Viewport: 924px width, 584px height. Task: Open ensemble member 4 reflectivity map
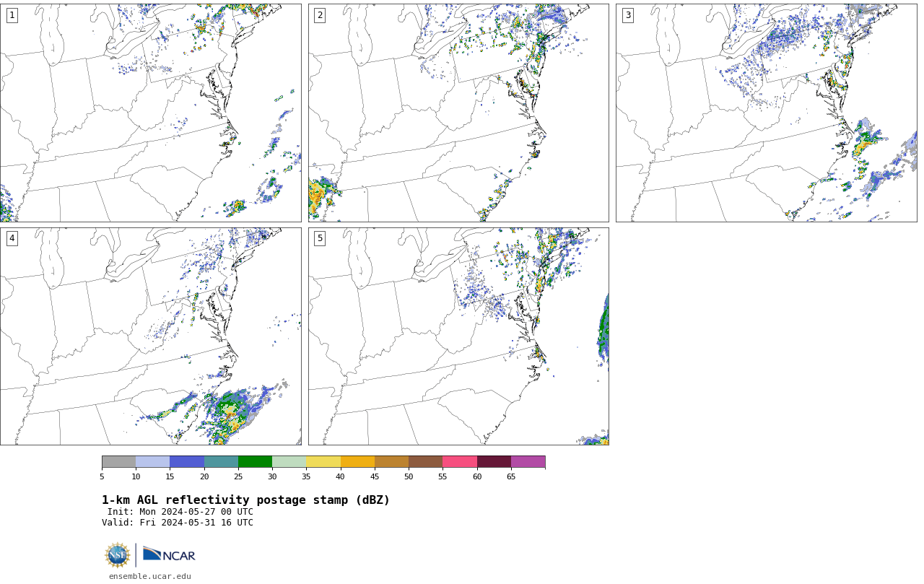(x=150, y=336)
